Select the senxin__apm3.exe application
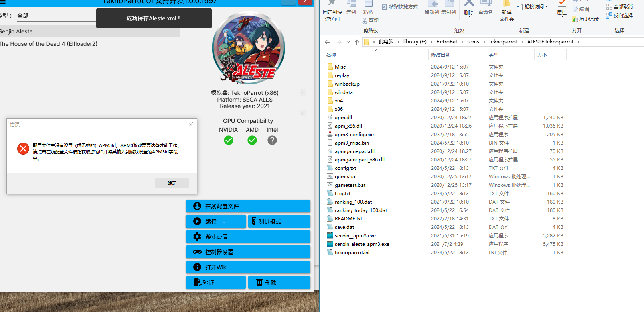644x312 pixels. coord(355,235)
